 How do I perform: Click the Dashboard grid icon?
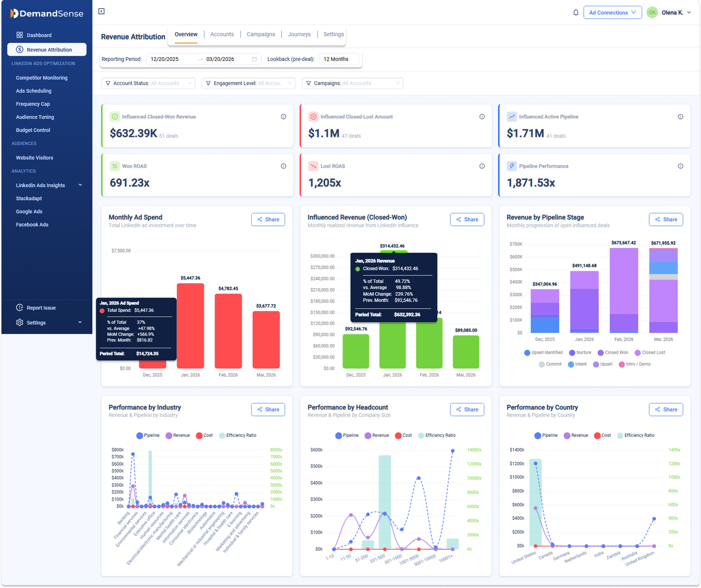(20, 35)
